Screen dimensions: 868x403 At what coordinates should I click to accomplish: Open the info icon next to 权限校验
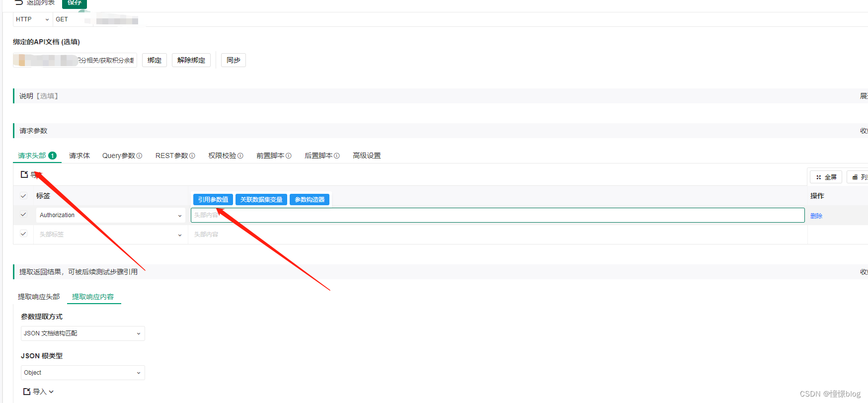tap(240, 156)
